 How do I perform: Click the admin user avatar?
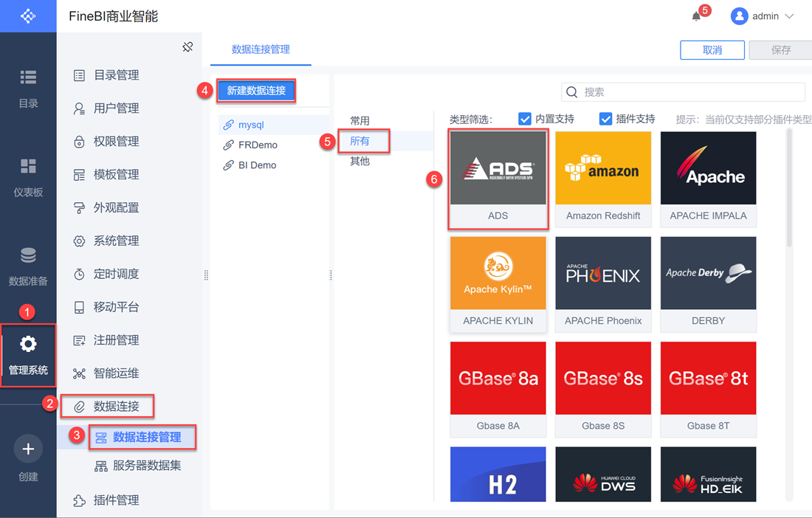[x=740, y=16]
